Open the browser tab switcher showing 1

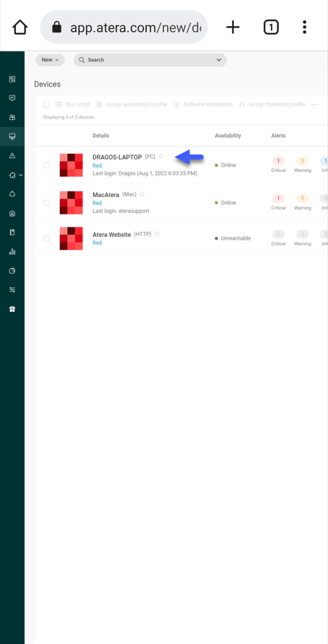271,27
